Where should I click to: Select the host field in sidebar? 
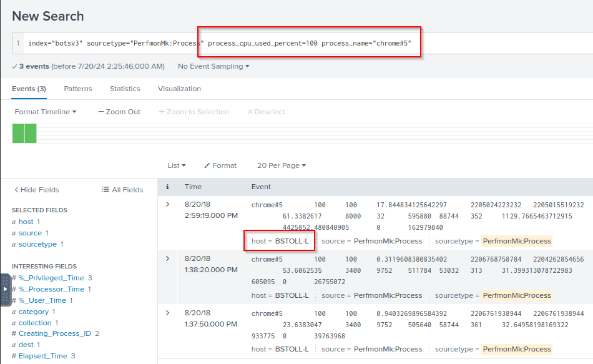point(26,222)
